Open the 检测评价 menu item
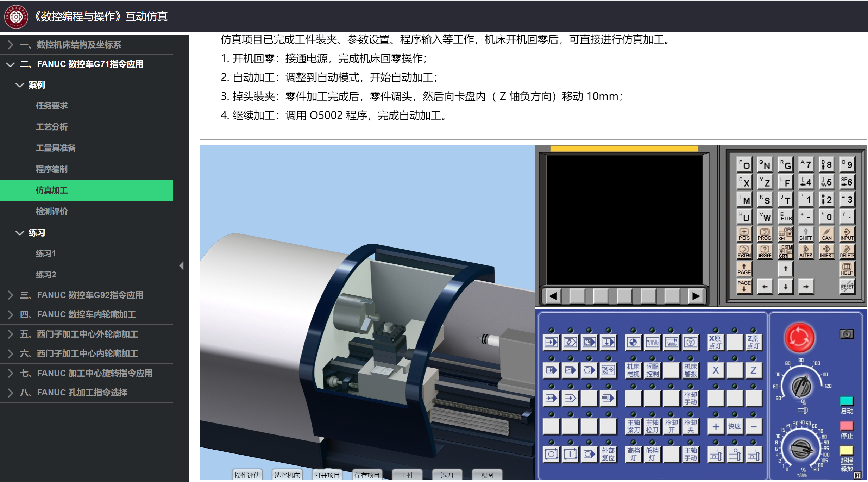 pyautogui.click(x=52, y=211)
